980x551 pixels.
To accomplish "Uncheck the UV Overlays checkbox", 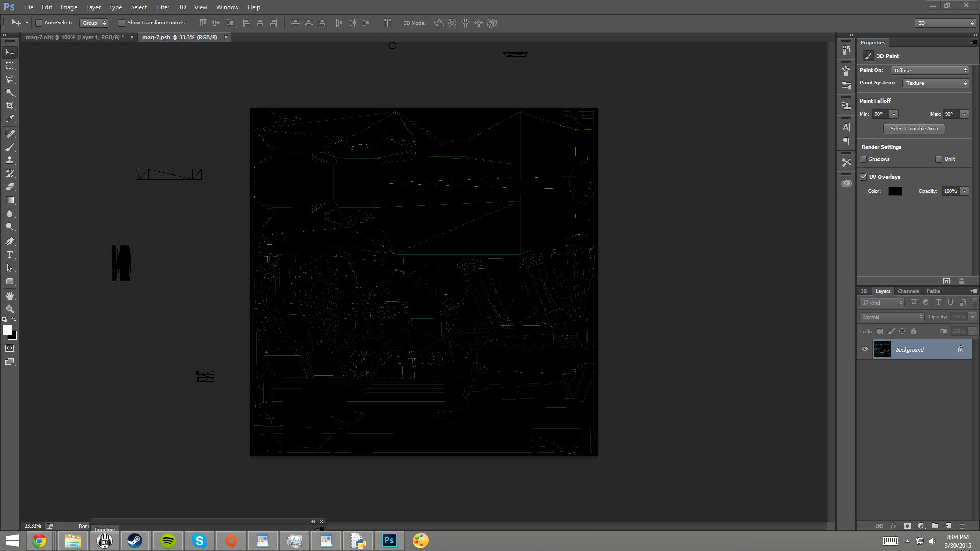I will (x=864, y=177).
